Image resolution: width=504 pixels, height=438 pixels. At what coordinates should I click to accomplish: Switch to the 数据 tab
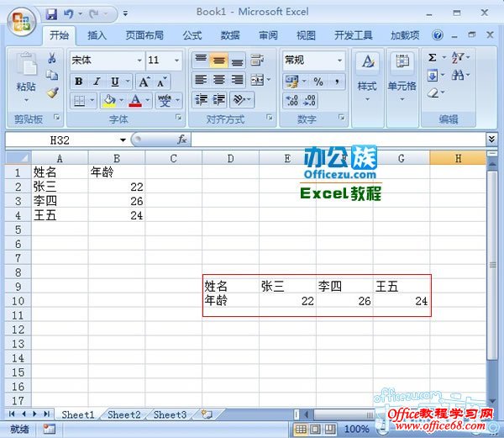230,35
